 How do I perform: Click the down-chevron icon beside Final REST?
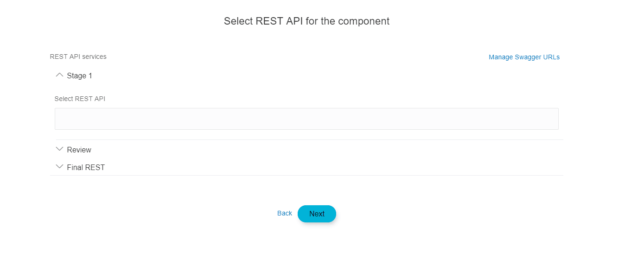coord(59,167)
